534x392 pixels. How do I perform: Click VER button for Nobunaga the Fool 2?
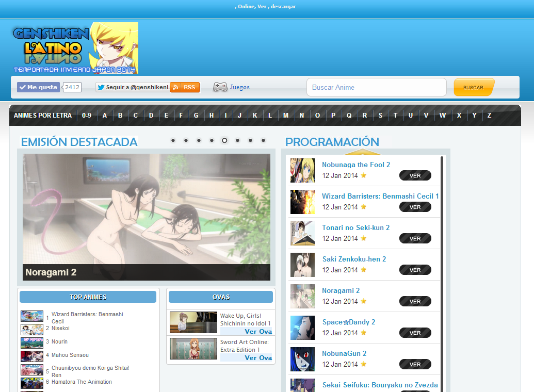click(415, 175)
